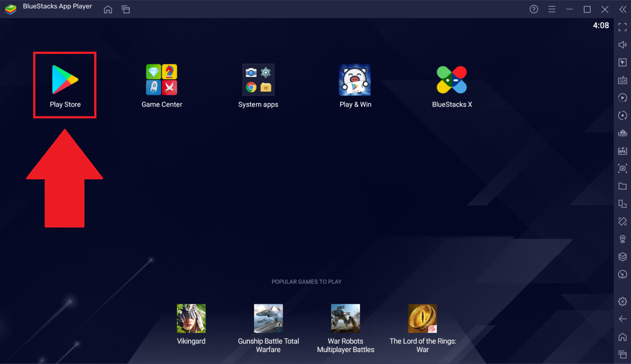
Task: Close the BlueStacks window
Action: (x=605, y=9)
